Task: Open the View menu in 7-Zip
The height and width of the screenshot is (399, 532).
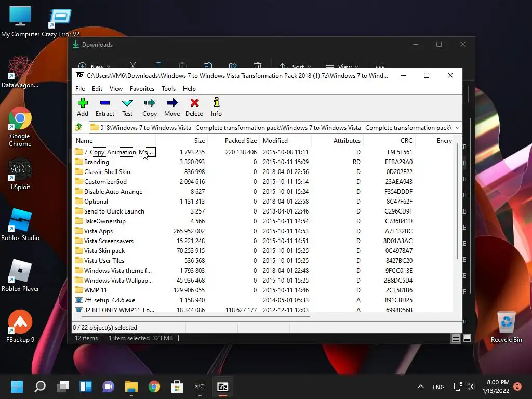Action: (116, 88)
